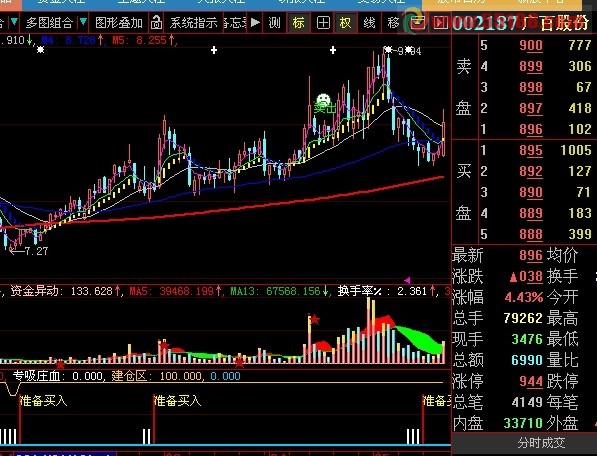Open the 图形叠加 menu
The image size is (597, 456).
click(119, 23)
